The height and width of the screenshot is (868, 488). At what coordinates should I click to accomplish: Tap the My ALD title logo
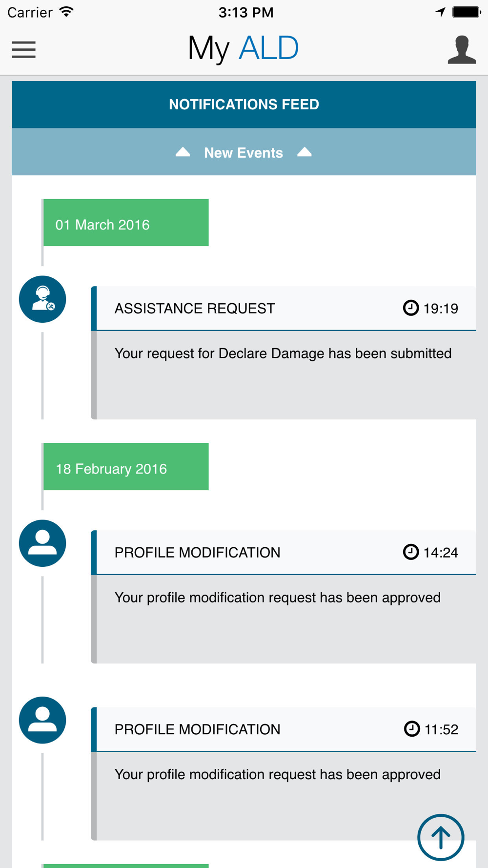[243, 49]
